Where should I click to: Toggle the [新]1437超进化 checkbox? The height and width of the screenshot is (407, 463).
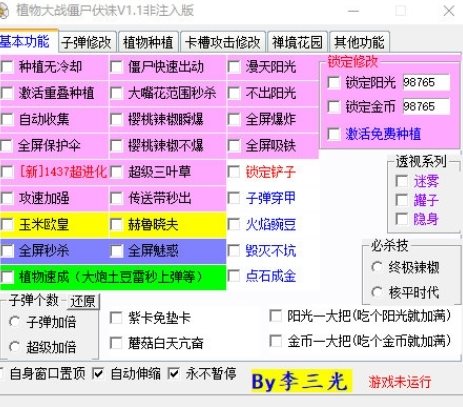pos(7,172)
